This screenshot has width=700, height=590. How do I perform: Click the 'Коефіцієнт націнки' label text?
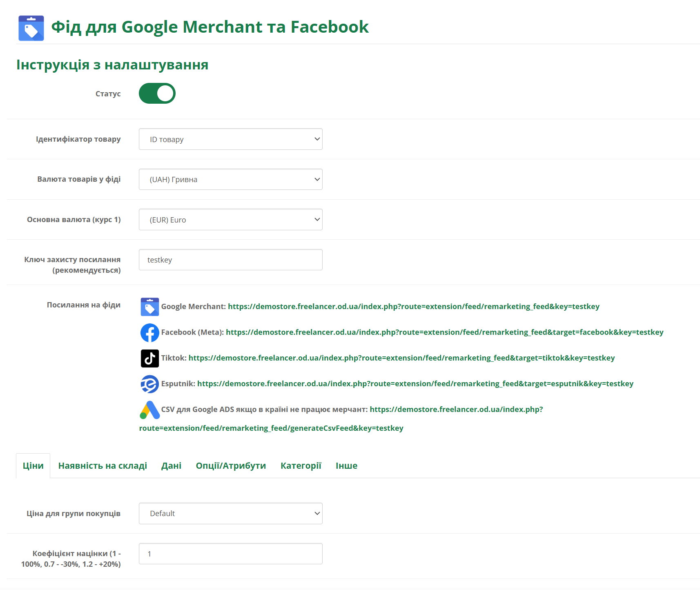71,559
